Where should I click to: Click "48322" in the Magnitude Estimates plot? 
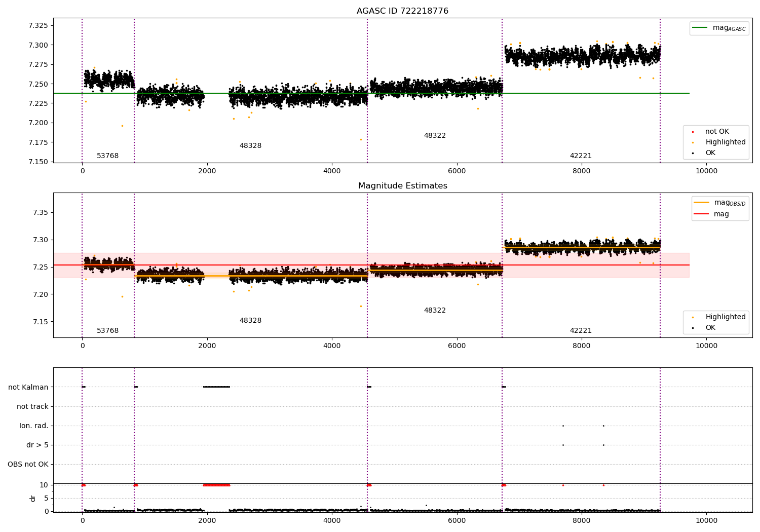pos(435,311)
